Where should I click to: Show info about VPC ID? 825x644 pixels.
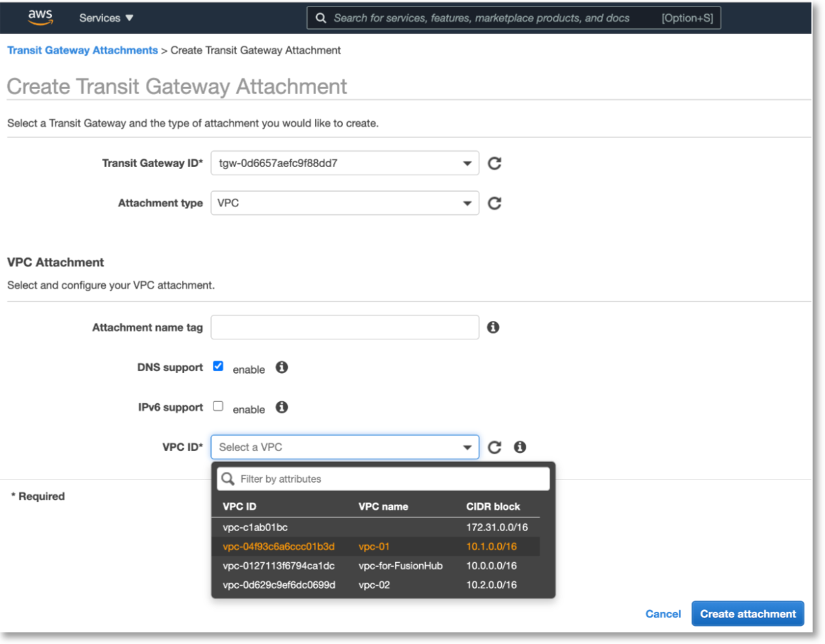(x=520, y=447)
